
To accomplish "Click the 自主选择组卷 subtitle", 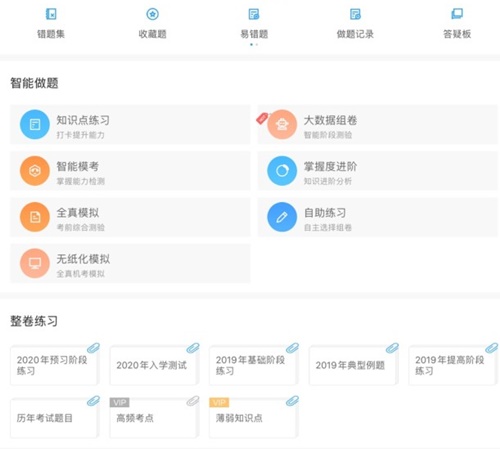I will click(x=328, y=228).
